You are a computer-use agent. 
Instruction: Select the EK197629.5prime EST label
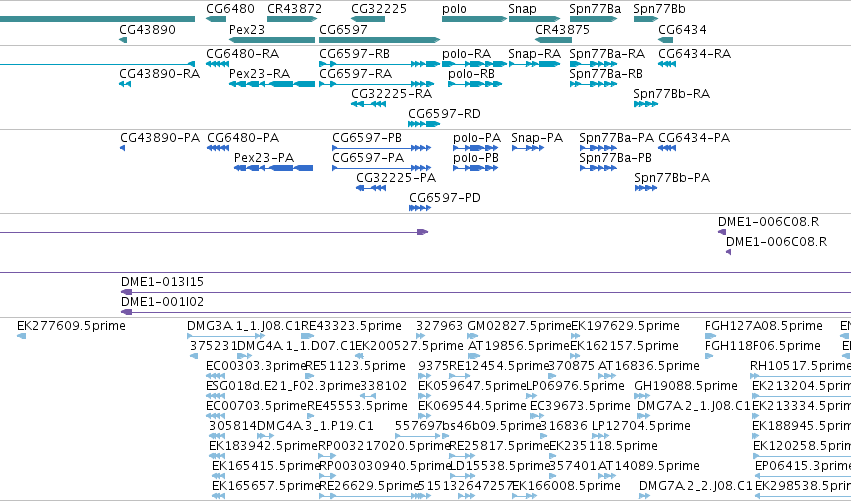pyautogui.click(x=625, y=326)
